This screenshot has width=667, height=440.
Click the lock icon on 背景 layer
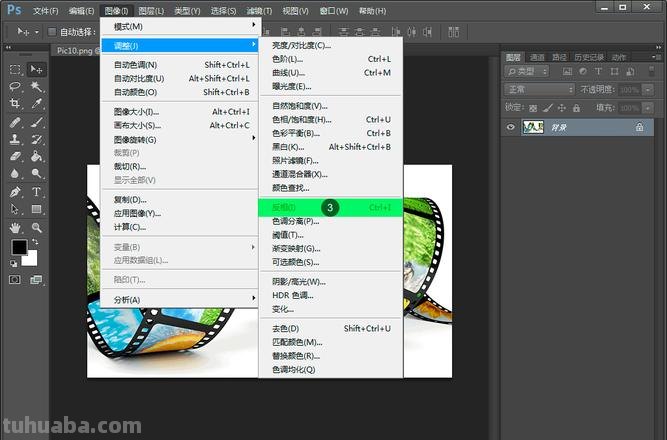(639, 127)
